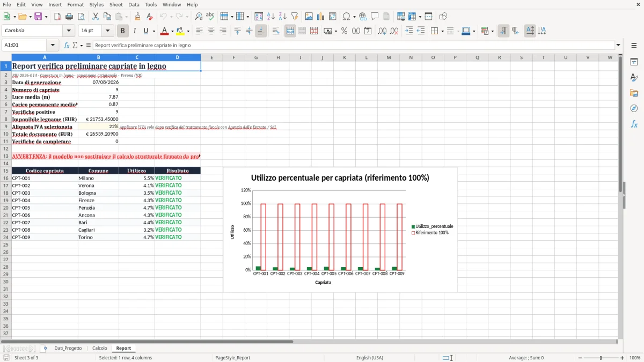Open the Styles menu
This screenshot has height=362, width=644.
pos(97,4)
